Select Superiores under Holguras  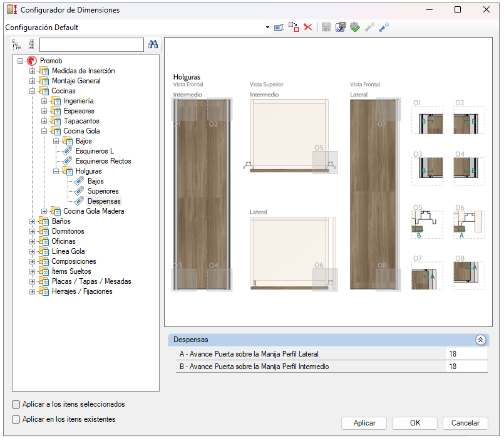click(103, 191)
